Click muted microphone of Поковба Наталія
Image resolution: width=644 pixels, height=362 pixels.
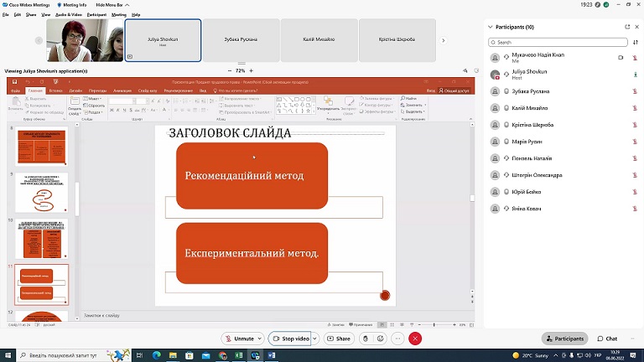[635, 158]
